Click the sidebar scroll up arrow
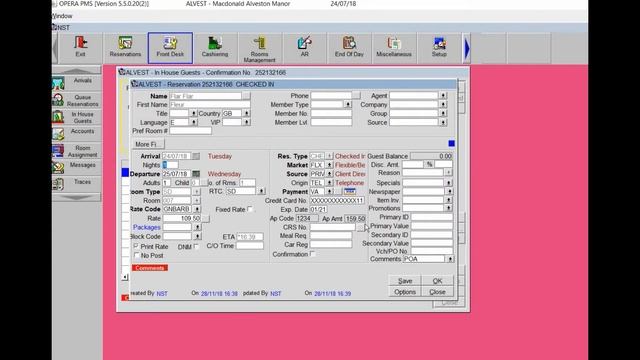 (77, 71)
